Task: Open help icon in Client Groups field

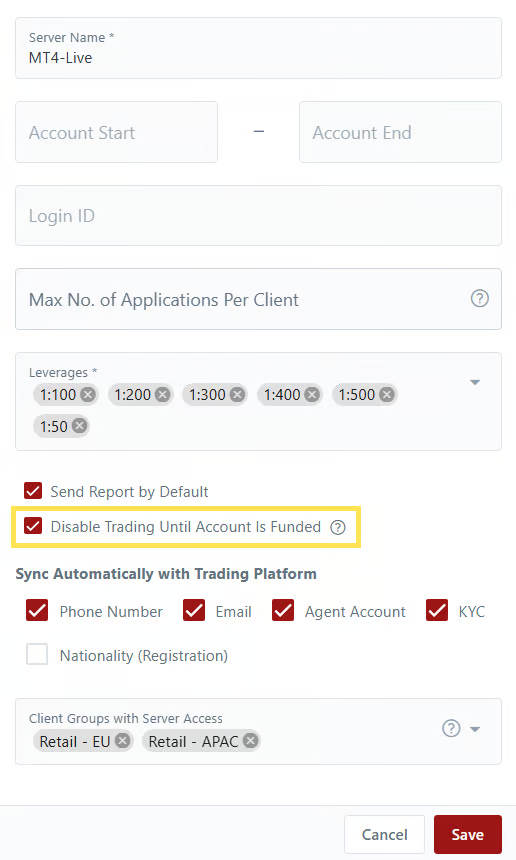Action: coord(451,728)
